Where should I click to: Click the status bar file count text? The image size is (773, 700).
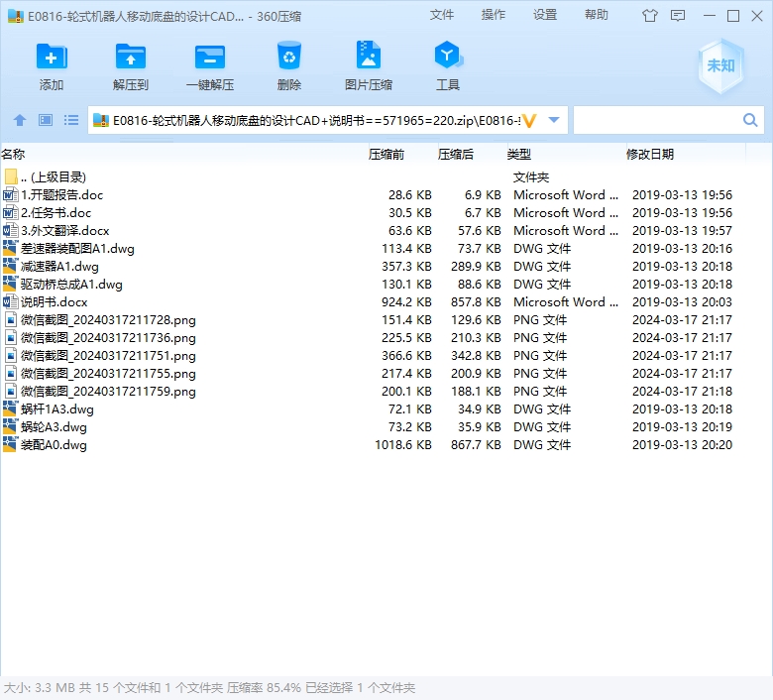209,687
